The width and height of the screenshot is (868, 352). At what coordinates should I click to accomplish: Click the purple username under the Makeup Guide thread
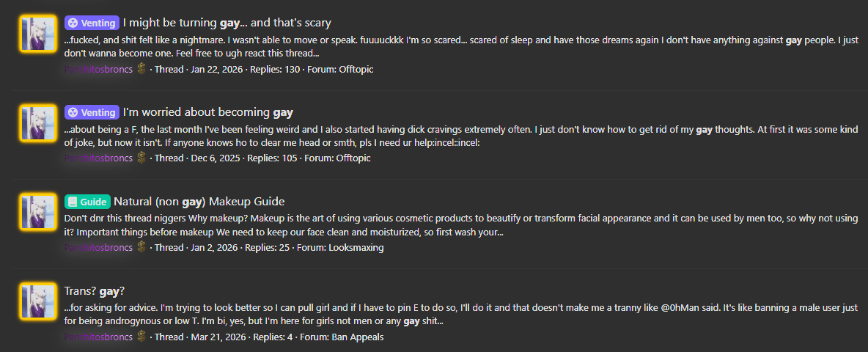coord(98,248)
